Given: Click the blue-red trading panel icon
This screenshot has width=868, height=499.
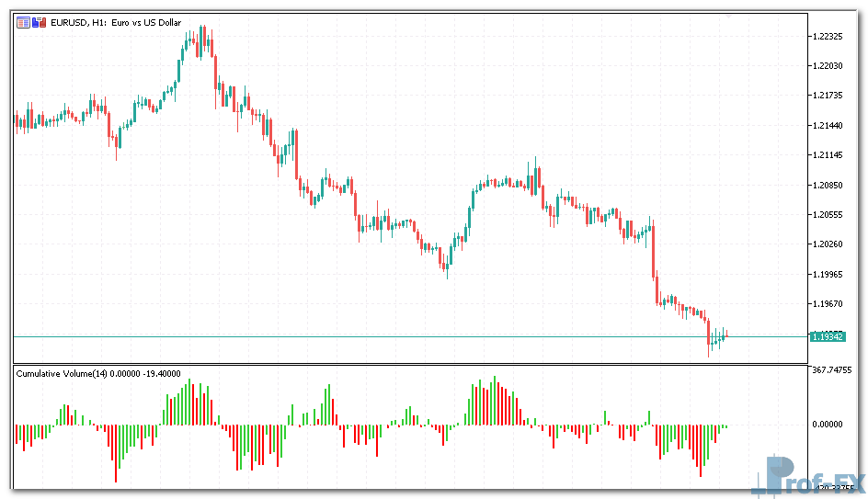Looking at the screenshot, I should click(39, 23).
